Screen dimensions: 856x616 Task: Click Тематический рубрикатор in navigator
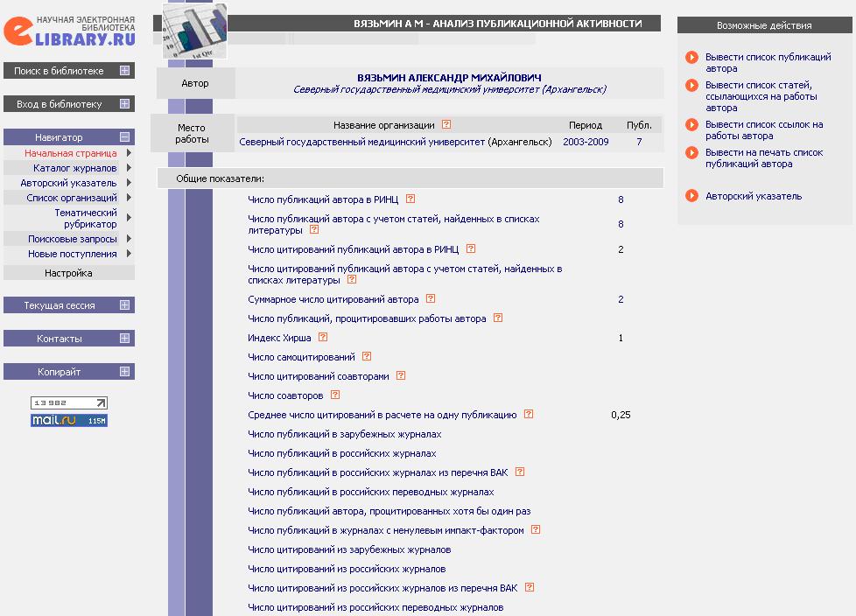pos(85,218)
